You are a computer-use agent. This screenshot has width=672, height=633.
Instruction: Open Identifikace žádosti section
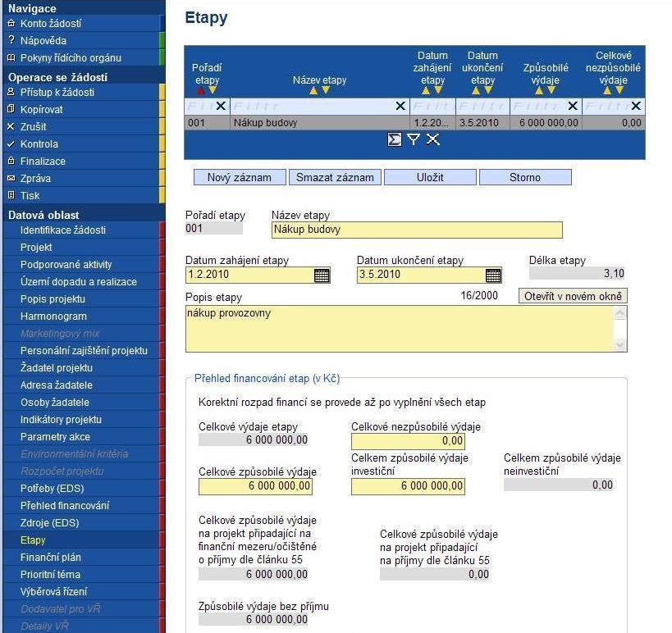[x=81, y=230]
